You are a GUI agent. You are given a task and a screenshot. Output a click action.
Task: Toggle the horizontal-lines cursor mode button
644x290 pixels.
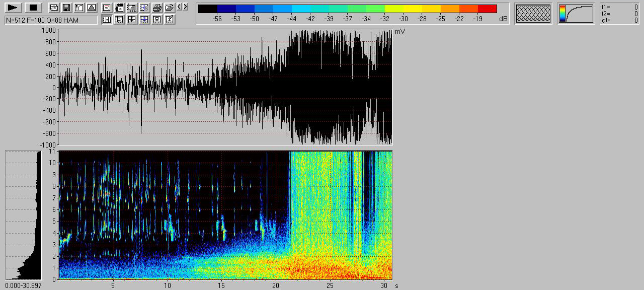click(x=119, y=19)
